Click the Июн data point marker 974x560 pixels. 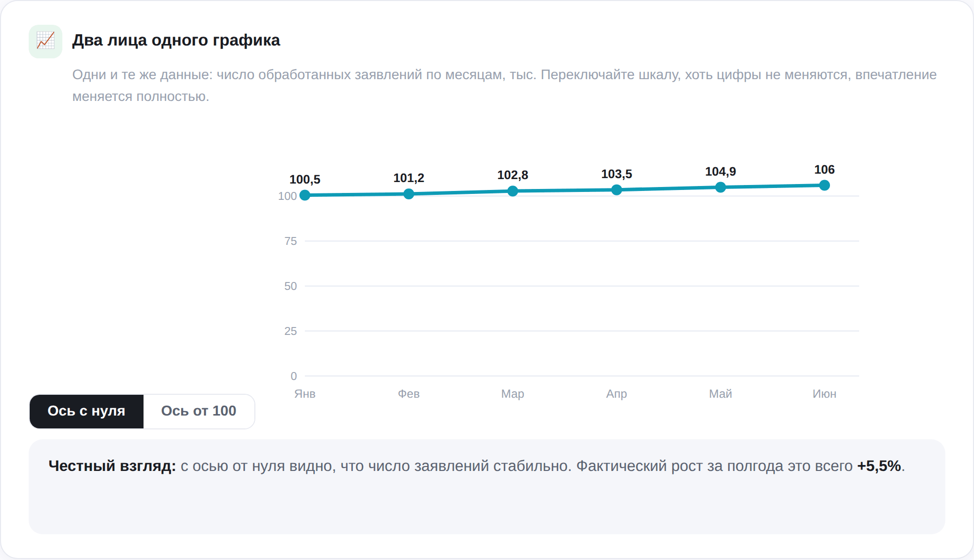tap(825, 185)
